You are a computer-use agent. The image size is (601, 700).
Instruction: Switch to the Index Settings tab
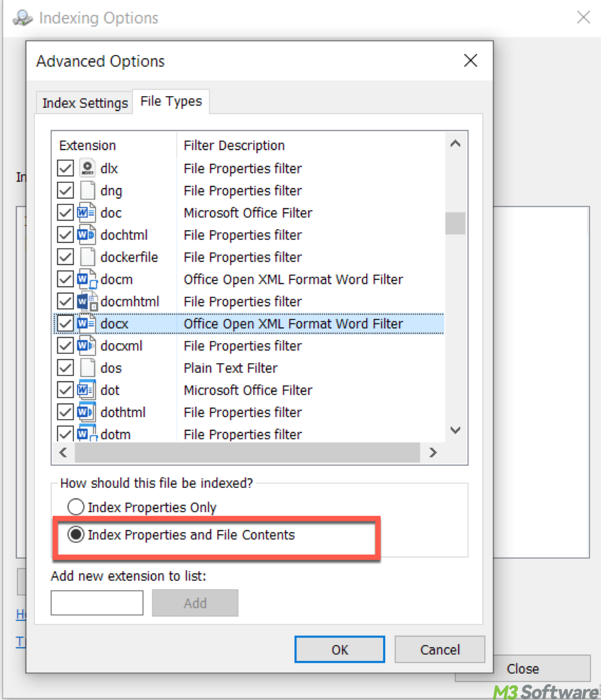85,103
